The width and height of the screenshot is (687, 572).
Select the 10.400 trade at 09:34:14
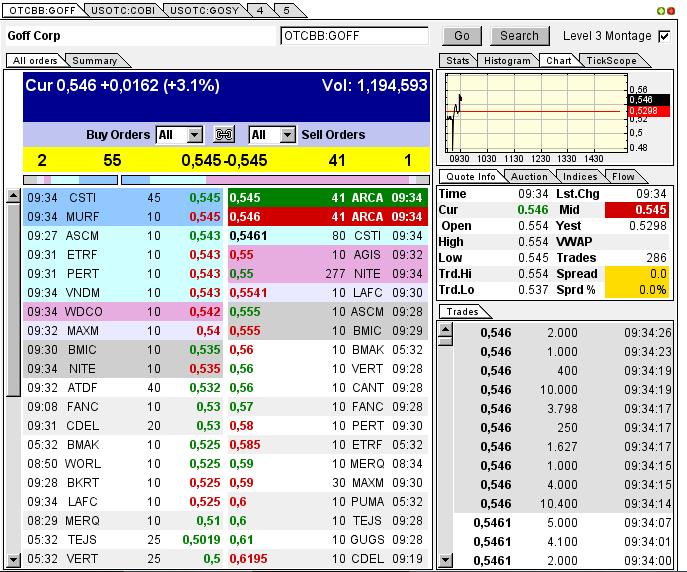pyautogui.click(x=563, y=504)
